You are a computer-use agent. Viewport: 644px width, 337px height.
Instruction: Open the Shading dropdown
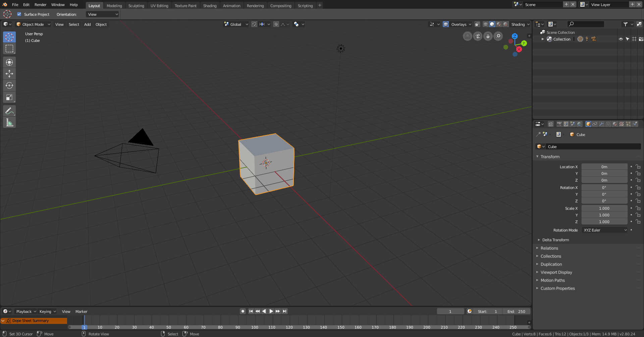[520, 24]
